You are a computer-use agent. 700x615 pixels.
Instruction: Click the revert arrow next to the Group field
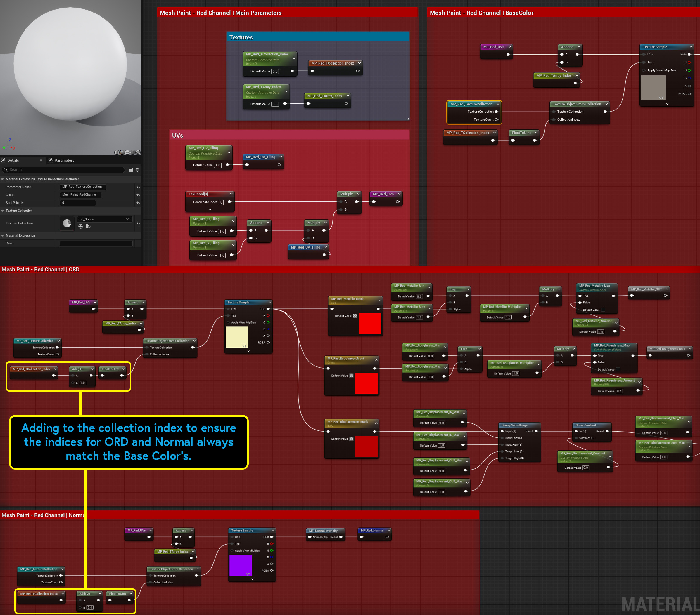pos(139,195)
